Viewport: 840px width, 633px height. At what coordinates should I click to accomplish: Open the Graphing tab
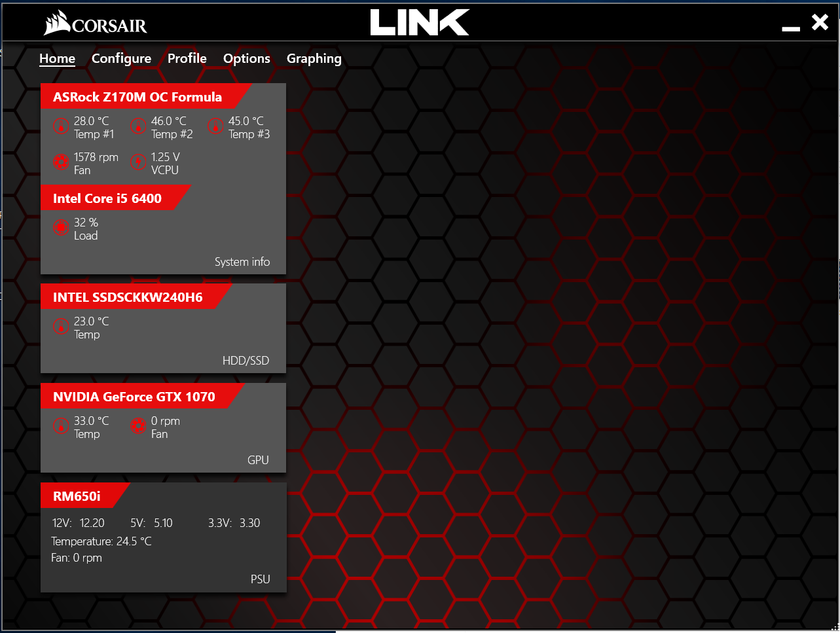pos(314,58)
